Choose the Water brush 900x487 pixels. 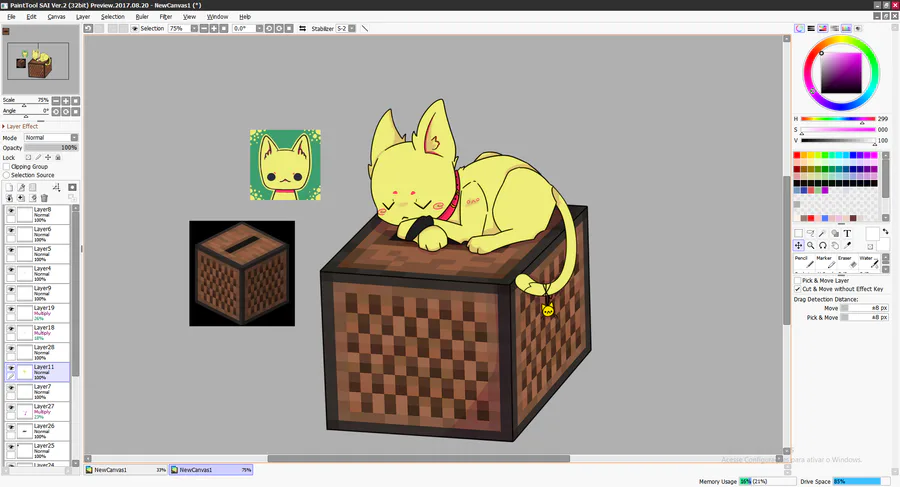(869, 262)
